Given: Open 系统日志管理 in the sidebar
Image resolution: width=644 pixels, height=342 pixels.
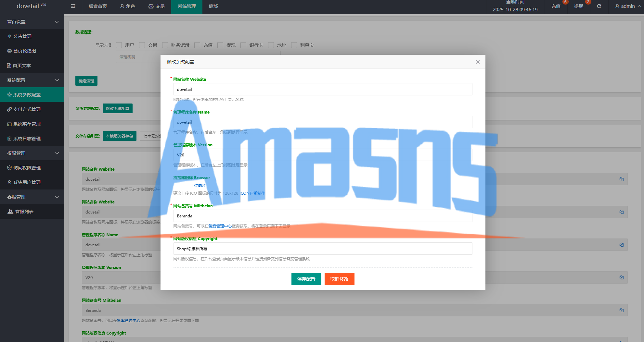Looking at the screenshot, I should pyautogui.click(x=32, y=139).
